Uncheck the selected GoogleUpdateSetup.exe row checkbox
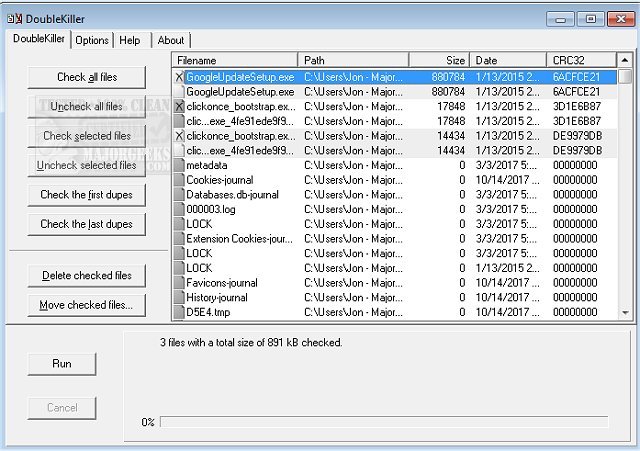This screenshot has height=451, width=640. coord(179,77)
